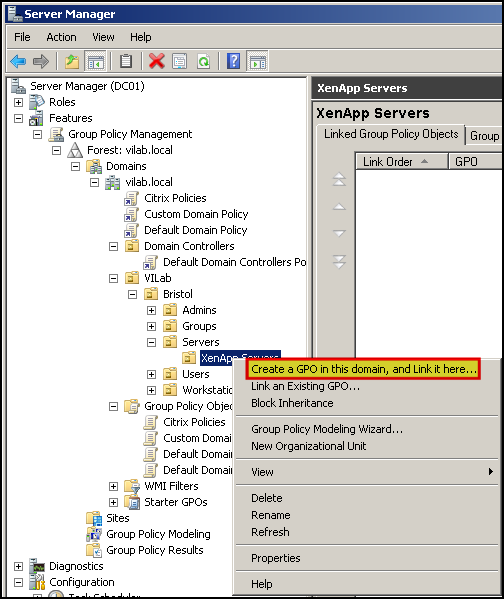Open the File menu
504x599 pixels.
pos(22,37)
